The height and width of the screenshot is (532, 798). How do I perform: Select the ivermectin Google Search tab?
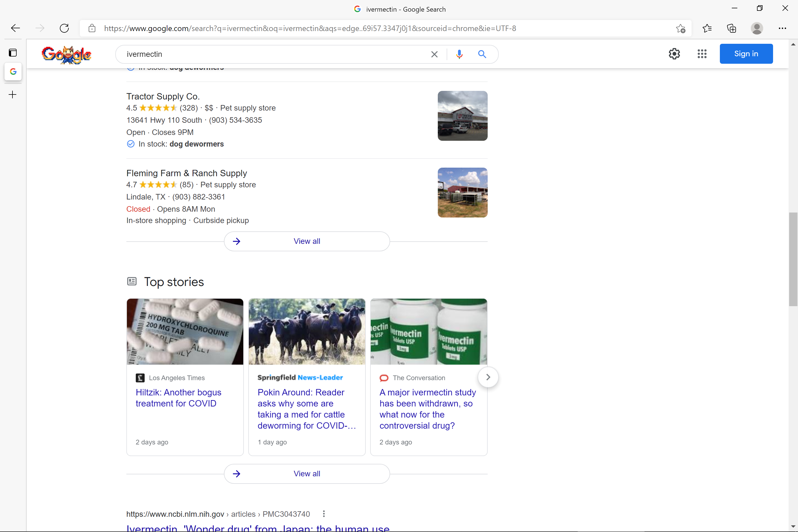point(13,71)
